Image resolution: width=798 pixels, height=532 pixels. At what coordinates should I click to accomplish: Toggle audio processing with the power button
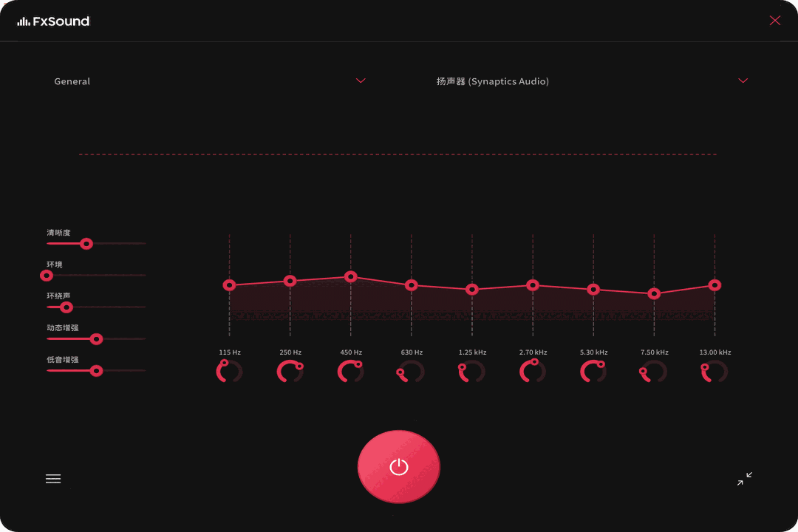pyautogui.click(x=398, y=466)
